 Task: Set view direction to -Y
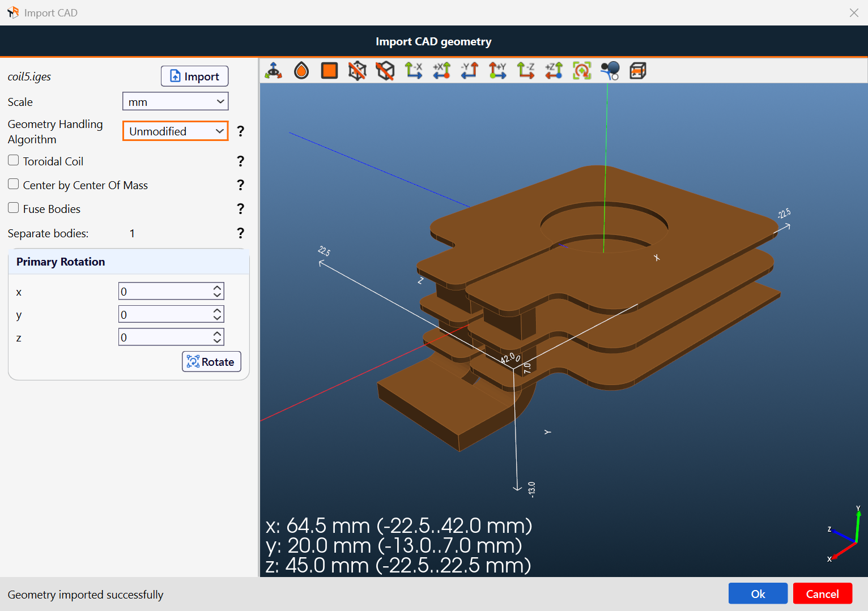pos(470,71)
